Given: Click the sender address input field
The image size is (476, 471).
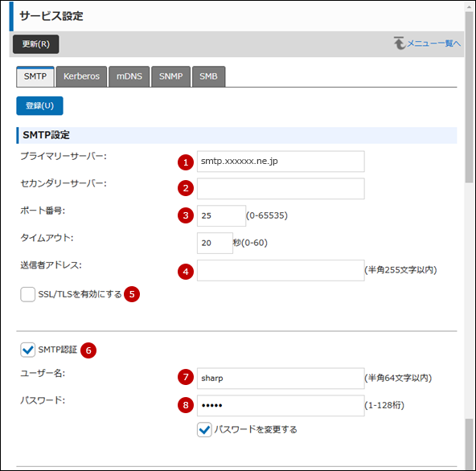Looking at the screenshot, I should (x=281, y=270).
